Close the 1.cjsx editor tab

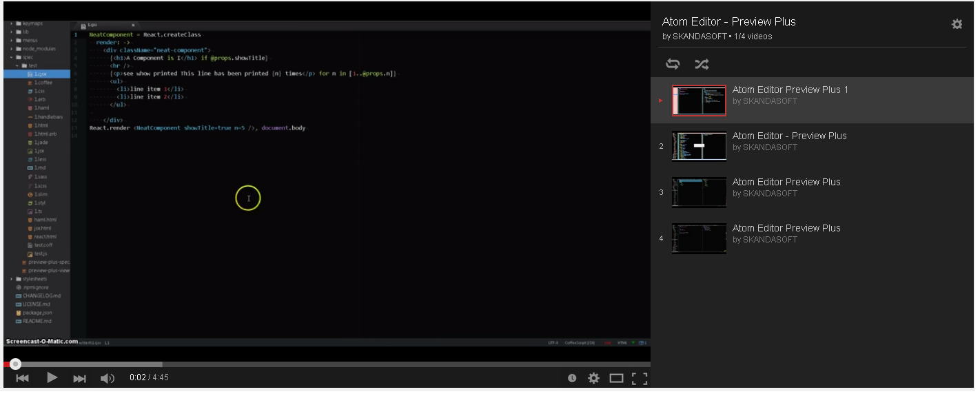coord(133,25)
